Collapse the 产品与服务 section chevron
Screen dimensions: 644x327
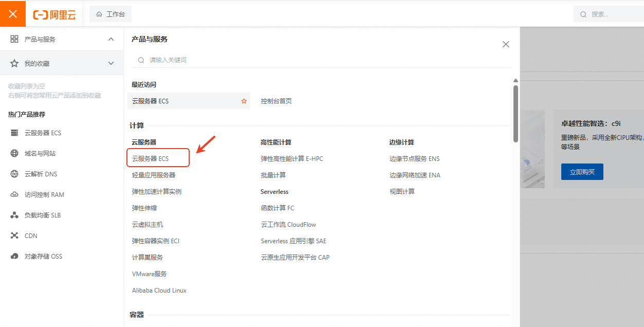click(111, 39)
